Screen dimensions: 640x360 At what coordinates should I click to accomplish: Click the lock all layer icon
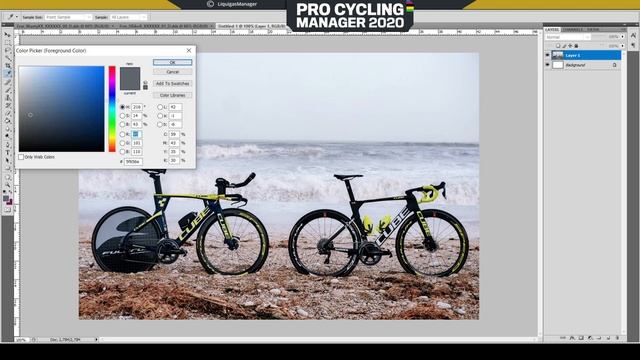tap(576, 46)
